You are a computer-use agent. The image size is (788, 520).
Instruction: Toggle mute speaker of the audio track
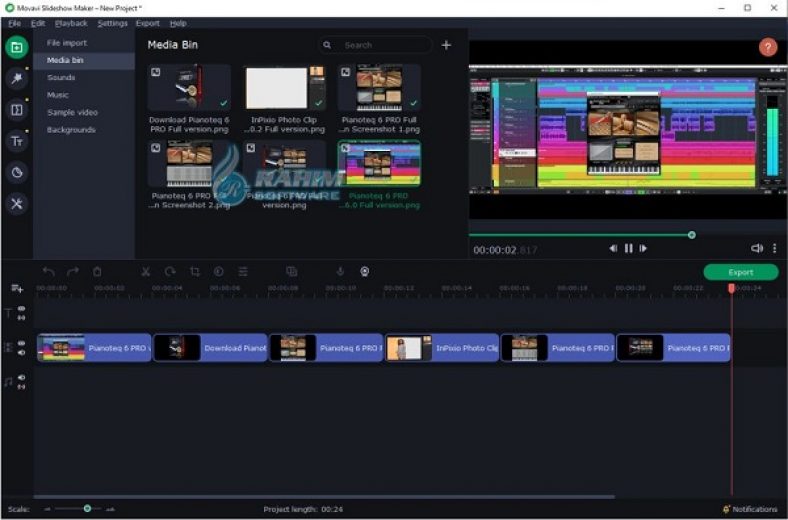(x=22, y=377)
